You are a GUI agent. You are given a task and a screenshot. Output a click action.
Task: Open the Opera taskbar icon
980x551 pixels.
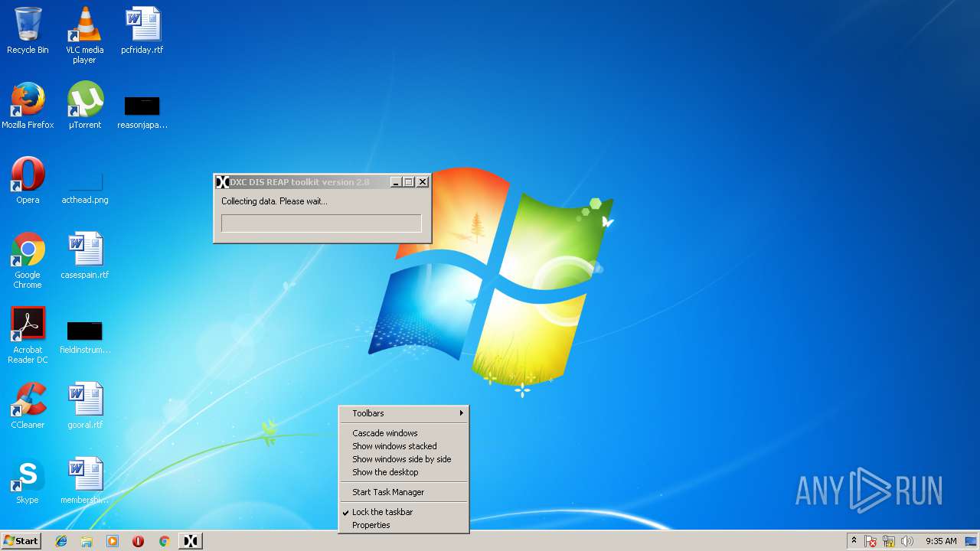138,541
